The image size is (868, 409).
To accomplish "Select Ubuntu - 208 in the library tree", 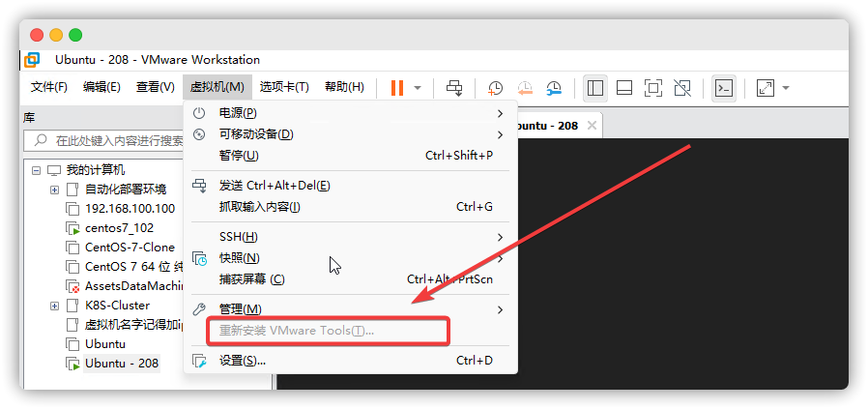I will 122,364.
